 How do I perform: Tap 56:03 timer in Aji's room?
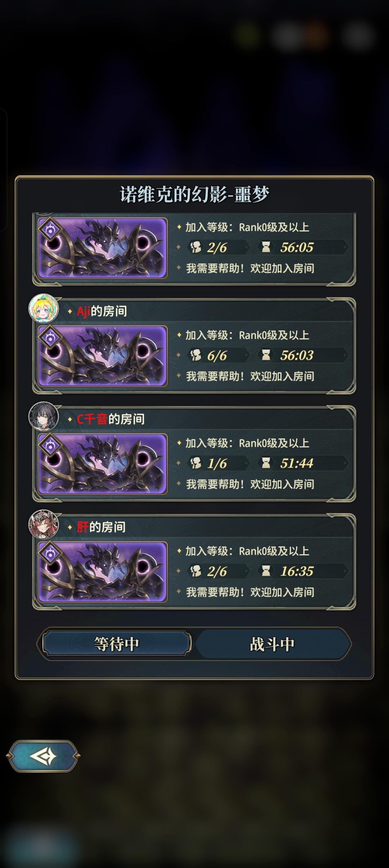pos(297,355)
